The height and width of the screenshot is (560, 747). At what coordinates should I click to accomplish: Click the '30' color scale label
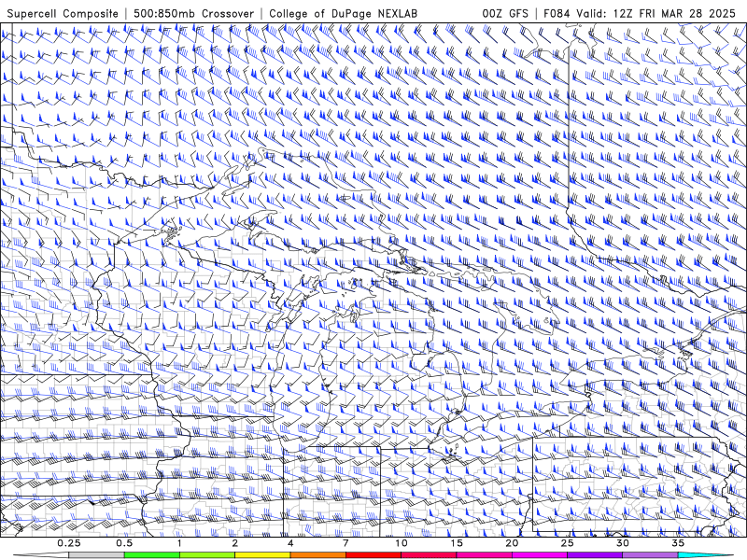point(623,543)
